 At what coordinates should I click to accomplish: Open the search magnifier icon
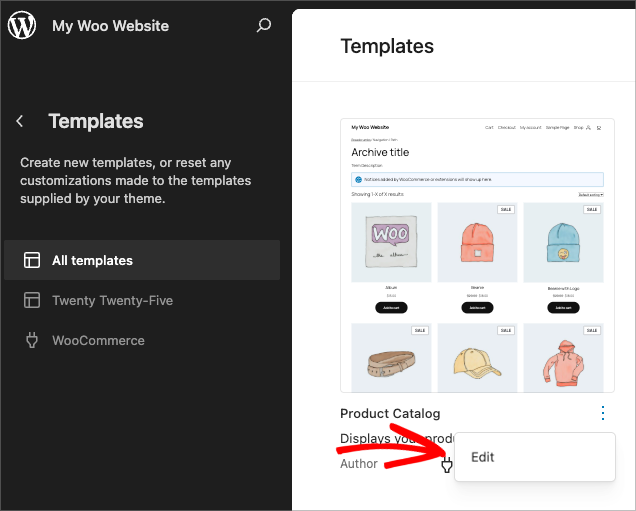pos(264,26)
